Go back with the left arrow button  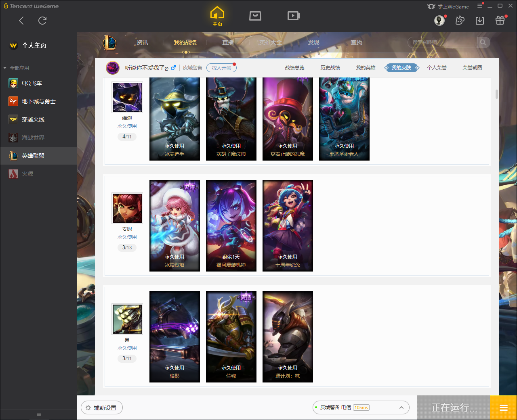[21, 21]
